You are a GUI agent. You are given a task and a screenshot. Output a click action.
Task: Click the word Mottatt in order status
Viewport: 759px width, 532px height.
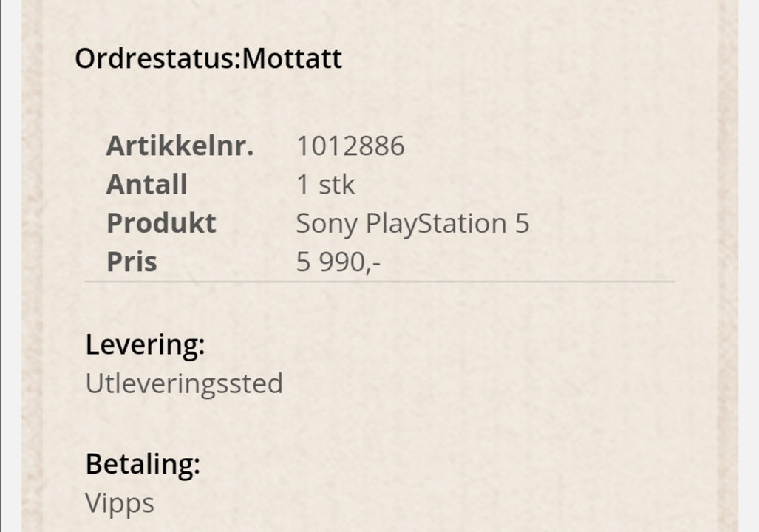(x=292, y=59)
